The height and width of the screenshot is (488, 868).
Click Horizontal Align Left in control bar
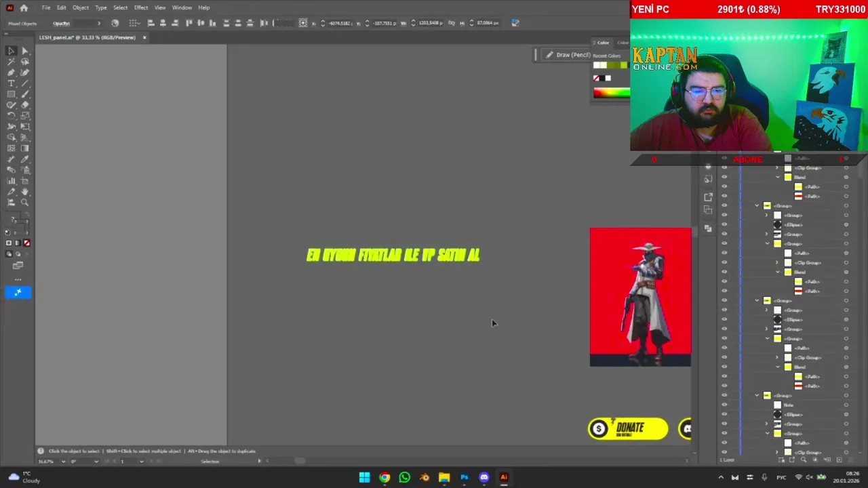(151, 23)
